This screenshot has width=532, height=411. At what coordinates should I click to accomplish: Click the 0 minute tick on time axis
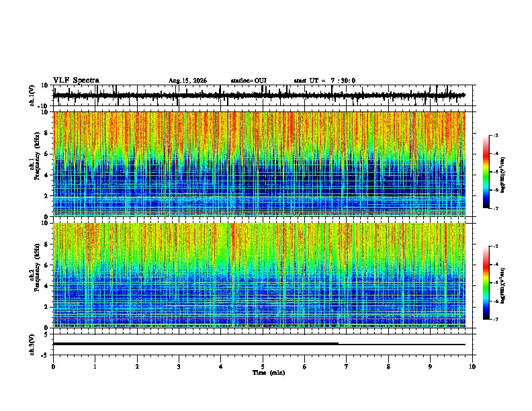click(53, 367)
